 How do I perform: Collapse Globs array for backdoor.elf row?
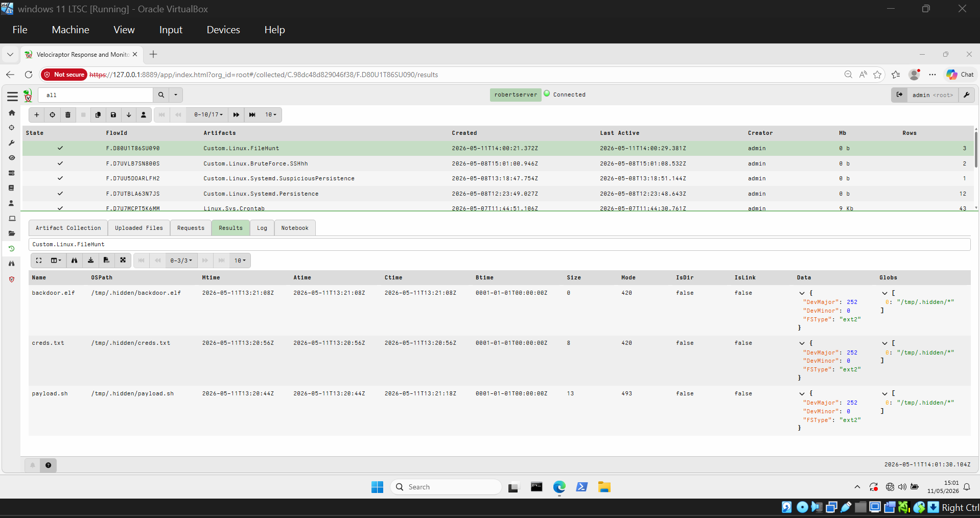pos(885,293)
